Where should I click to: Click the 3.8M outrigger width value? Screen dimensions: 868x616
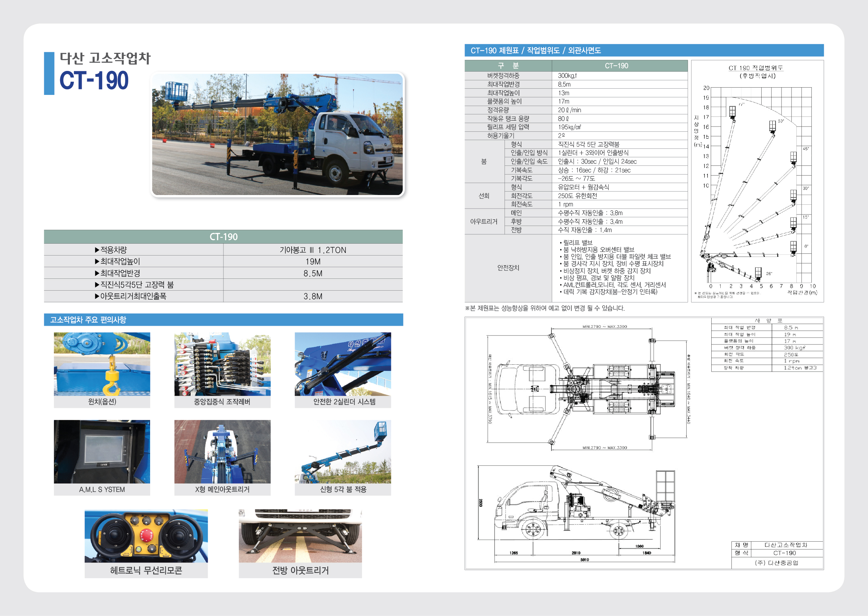[x=313, y=296]
